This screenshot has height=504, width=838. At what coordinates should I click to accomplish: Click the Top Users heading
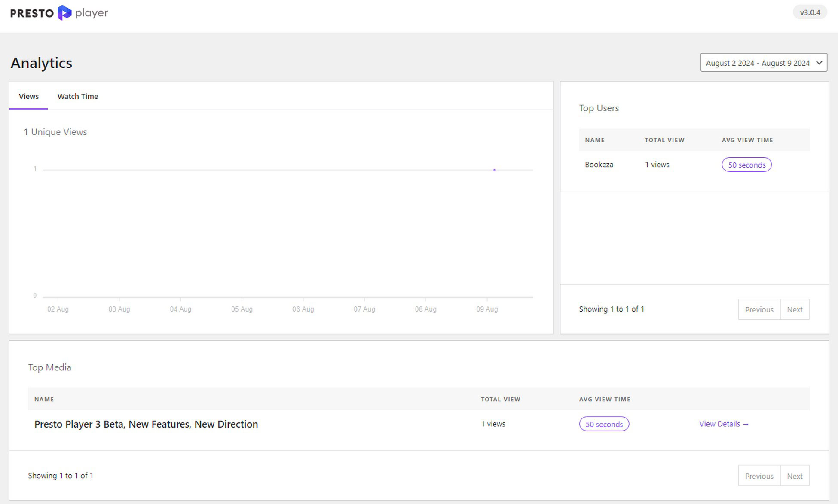pyautogui.click(x=599, y=108)
